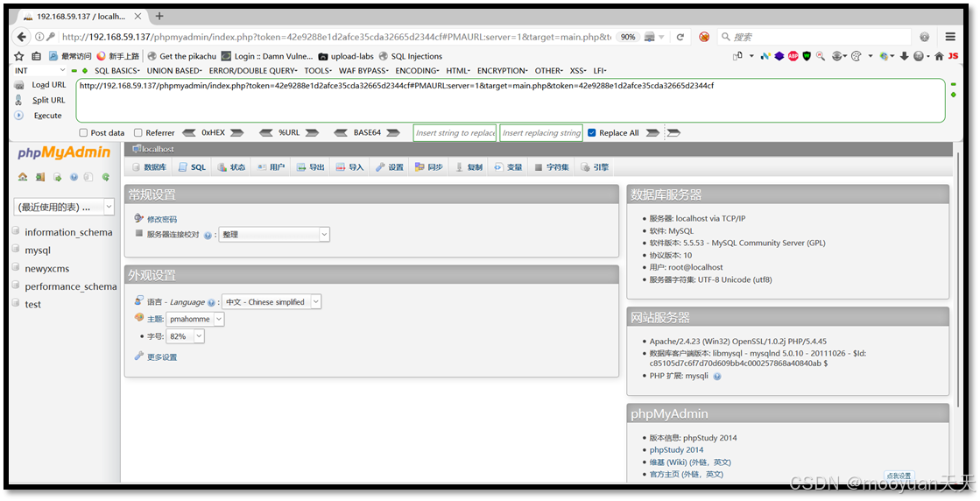Open the recent tables (最近使用的表) dropdown
The image size is (980, 501).
click(x=64, y=207)
